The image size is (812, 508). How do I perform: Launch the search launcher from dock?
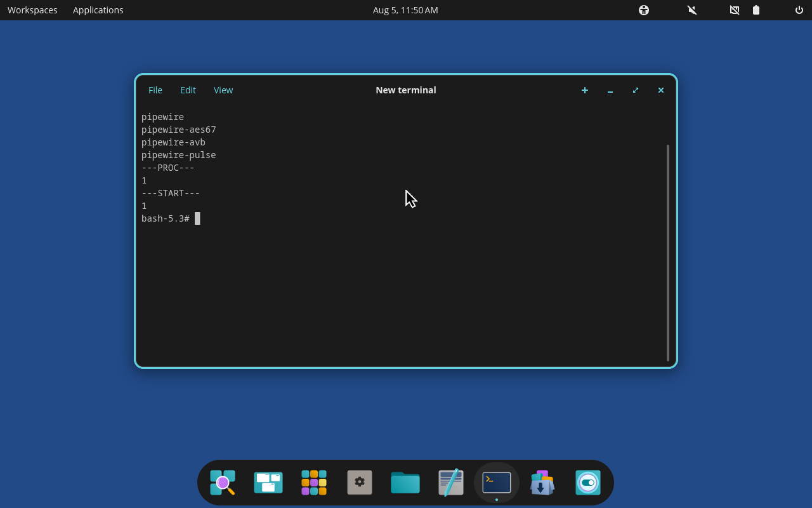[223, 483]
